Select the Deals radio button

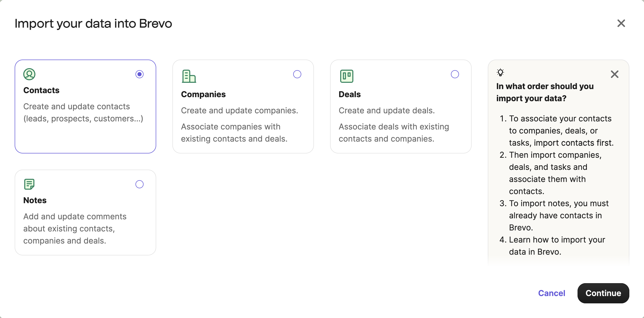(455, 74)
